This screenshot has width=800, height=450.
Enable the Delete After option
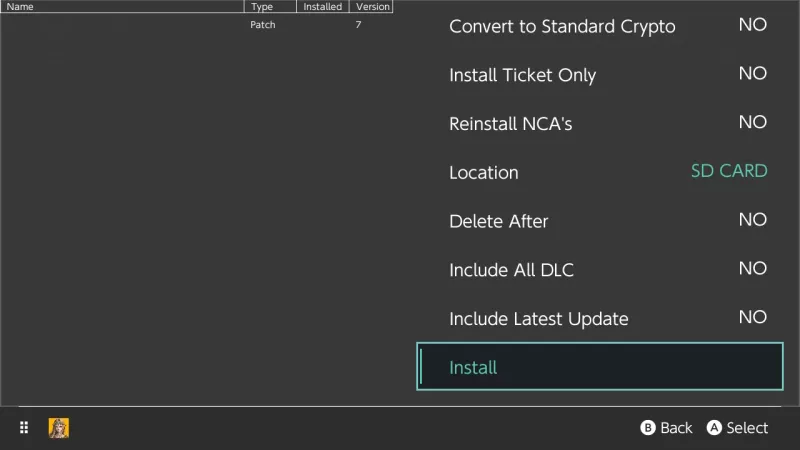[x=600, y=221]
